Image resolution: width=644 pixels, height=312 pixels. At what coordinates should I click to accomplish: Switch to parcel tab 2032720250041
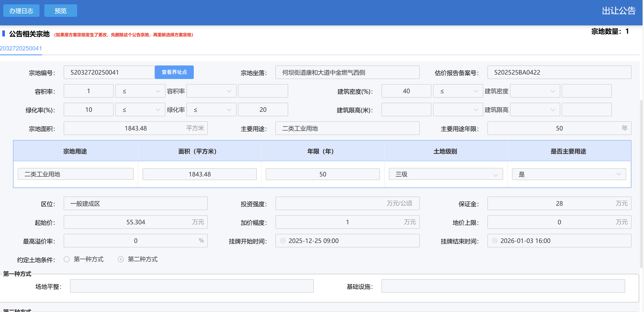click(21, 48)
